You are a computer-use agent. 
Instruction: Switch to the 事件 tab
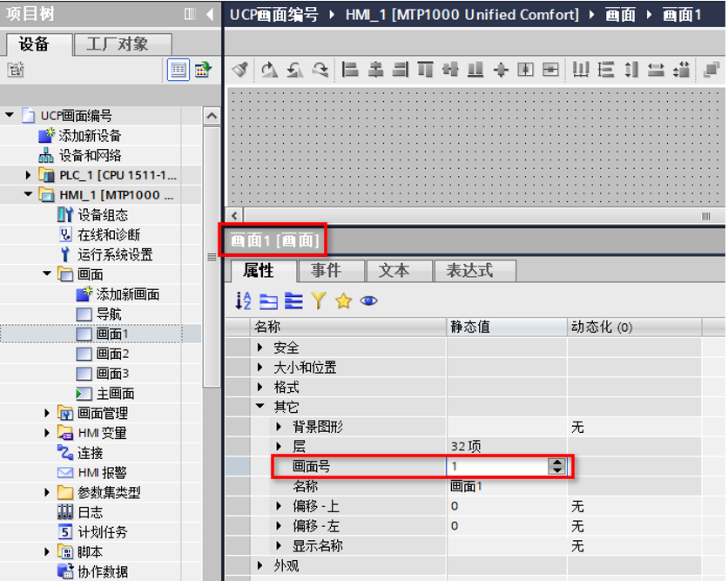click(x=326, y=271)
